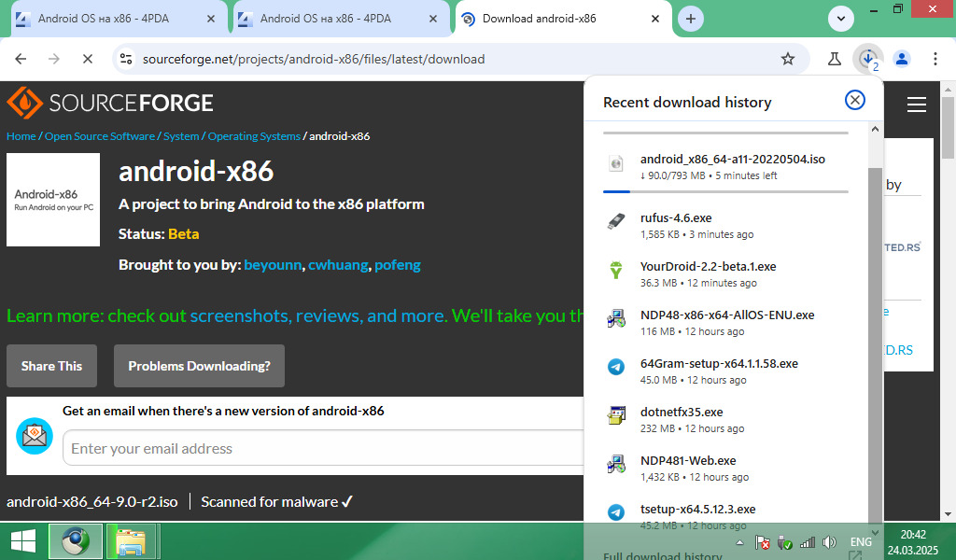
Task: Click the browser forward arrow
Action: click(x=54, y=59)
